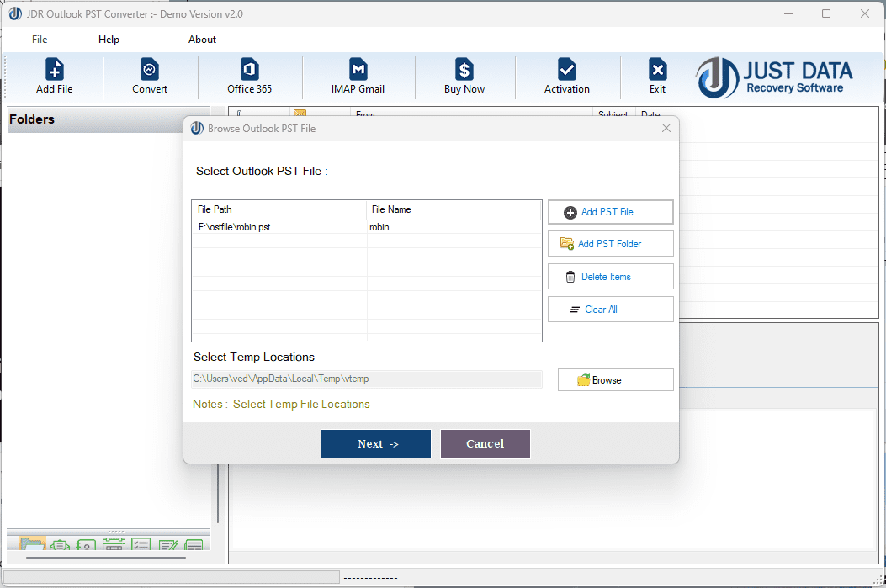
Task: Click the Add PST Folder button
Action: click(x=610, y=243)
